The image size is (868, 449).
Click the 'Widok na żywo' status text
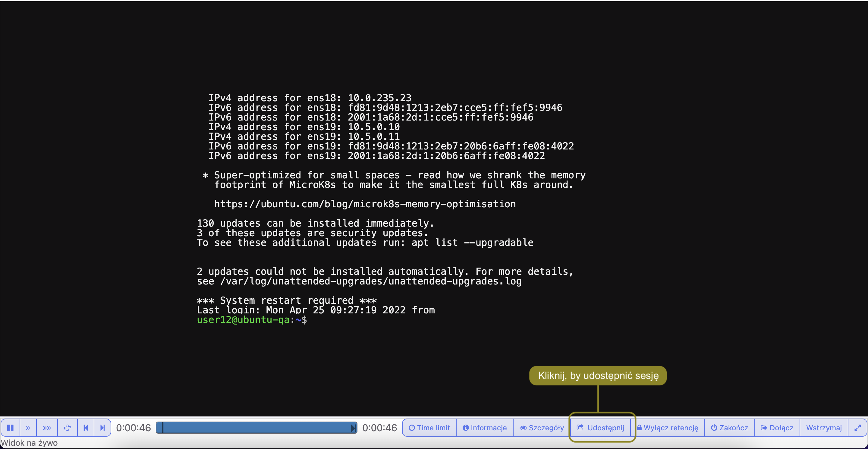pos(29,443)
